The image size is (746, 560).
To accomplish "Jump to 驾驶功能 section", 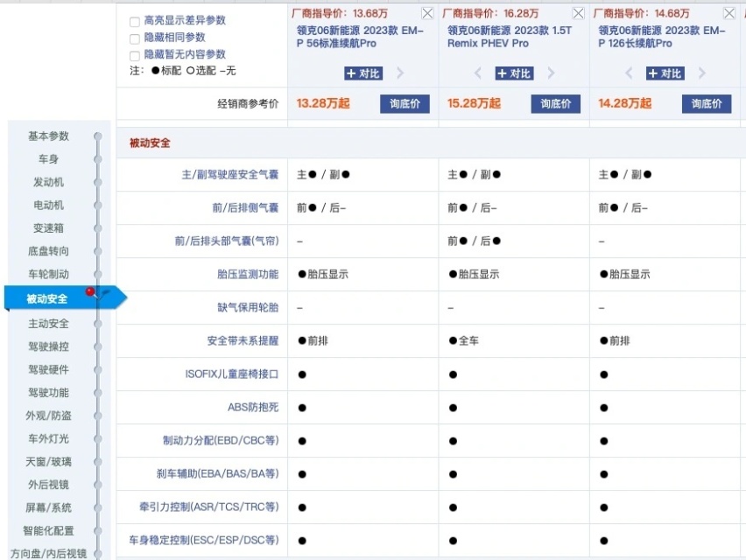I will click(x=48, y=393).
